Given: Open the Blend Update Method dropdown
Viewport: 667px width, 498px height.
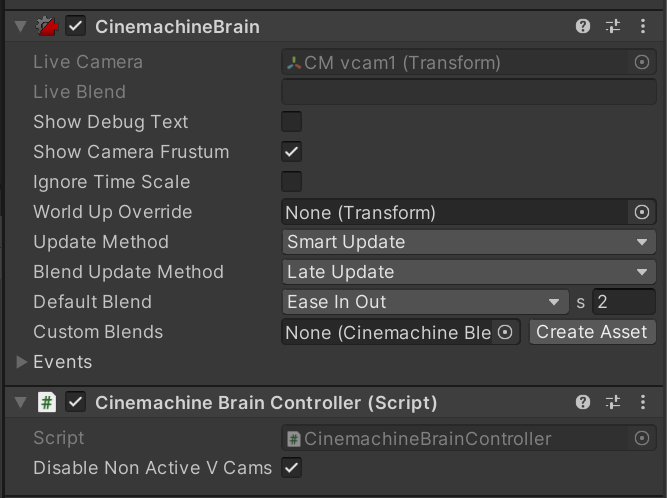Looking at the screenshot, I should click(x=469, y=272).
